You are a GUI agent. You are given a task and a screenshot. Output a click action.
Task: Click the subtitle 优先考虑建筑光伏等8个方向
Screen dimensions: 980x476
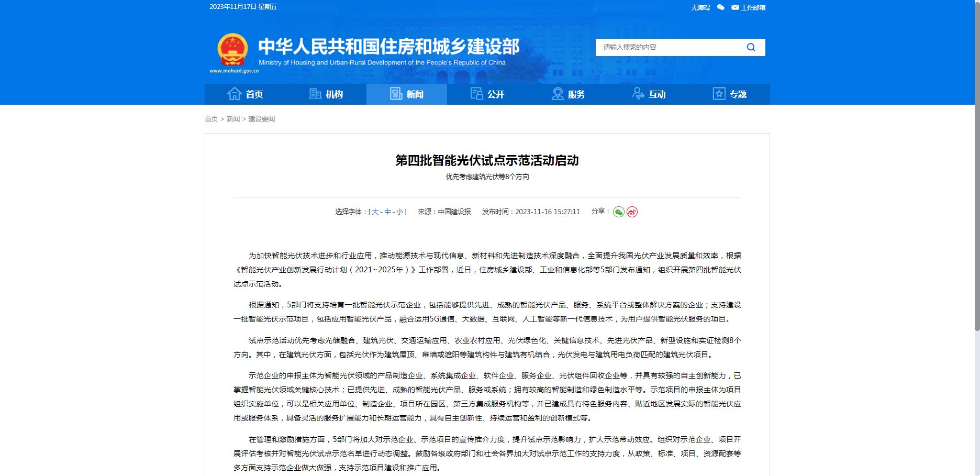pyautogui.click(x=487, y=176)
